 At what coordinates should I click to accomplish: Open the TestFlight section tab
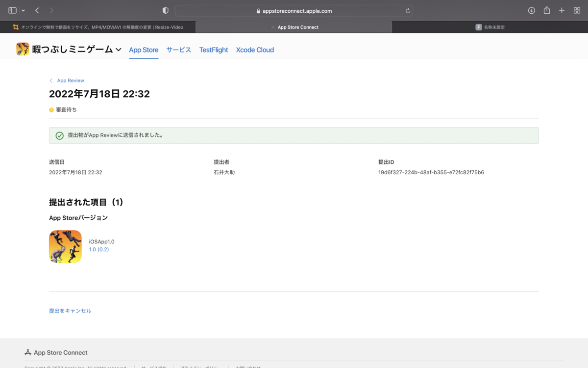[214, 50]
